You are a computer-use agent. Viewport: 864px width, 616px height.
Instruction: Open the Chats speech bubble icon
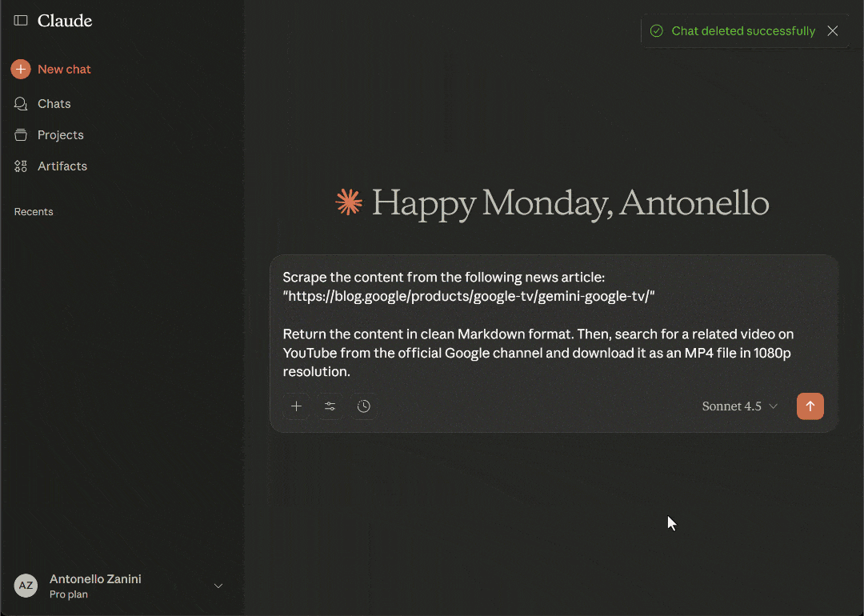21,104
